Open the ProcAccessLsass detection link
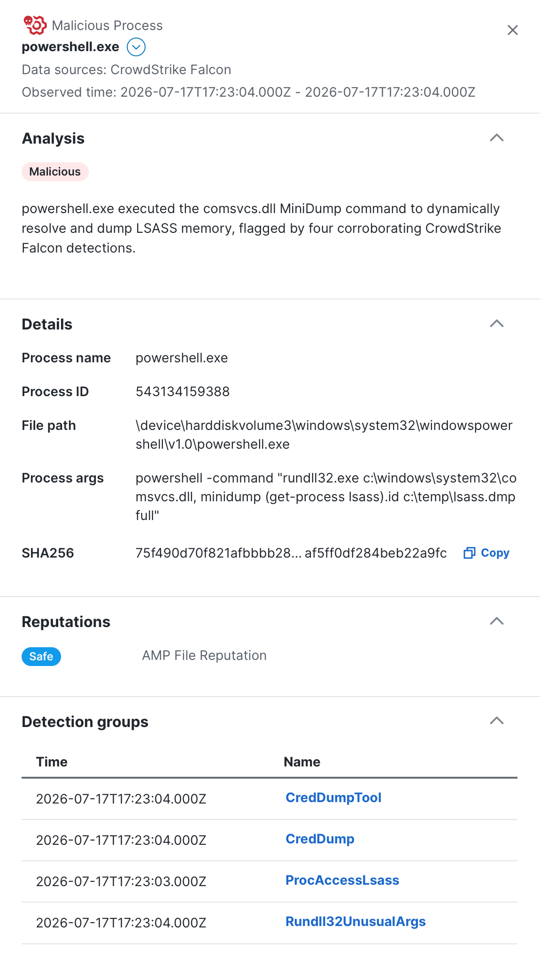This screenshot has height=980, width=540. click(342, 880)
